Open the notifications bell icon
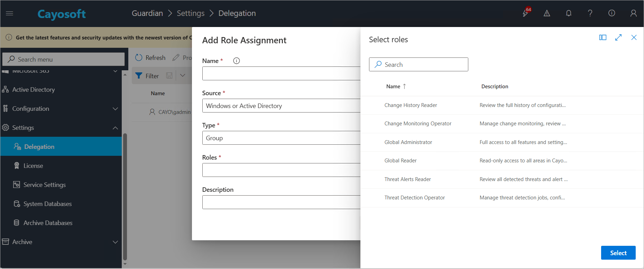644x269 pixels. pos(569,13)
